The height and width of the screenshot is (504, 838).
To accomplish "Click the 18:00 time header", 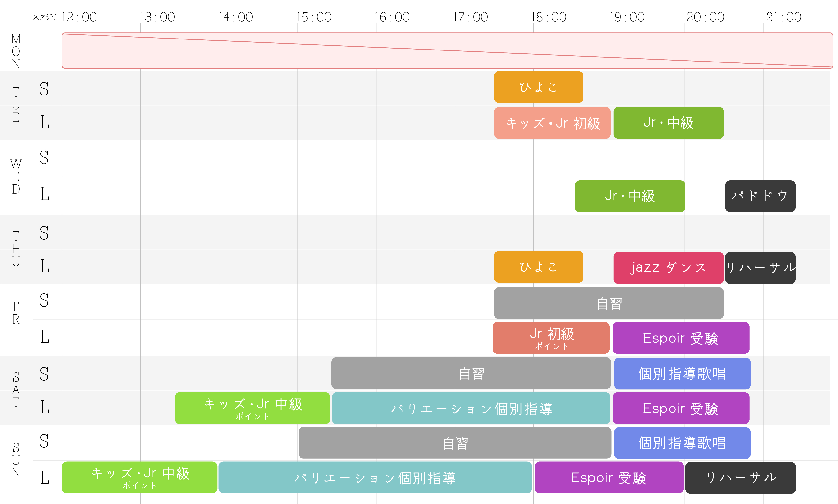I will (549, 17).
